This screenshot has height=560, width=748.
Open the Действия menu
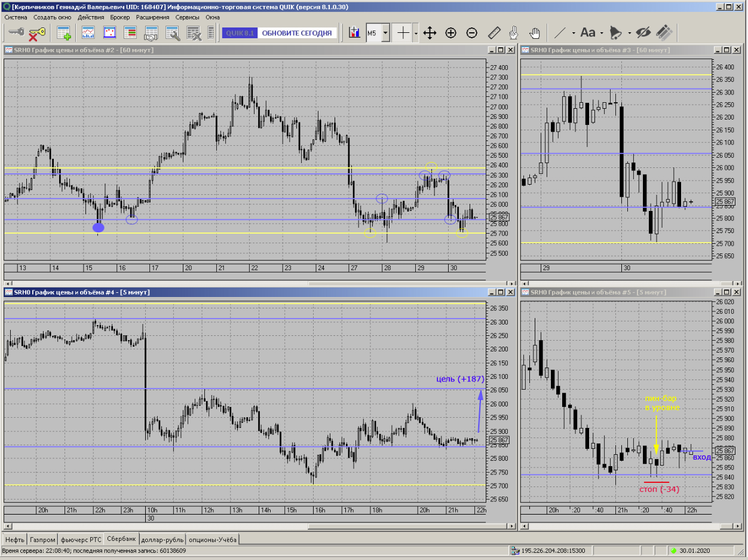pyautogui.click(x=91, y=17)
